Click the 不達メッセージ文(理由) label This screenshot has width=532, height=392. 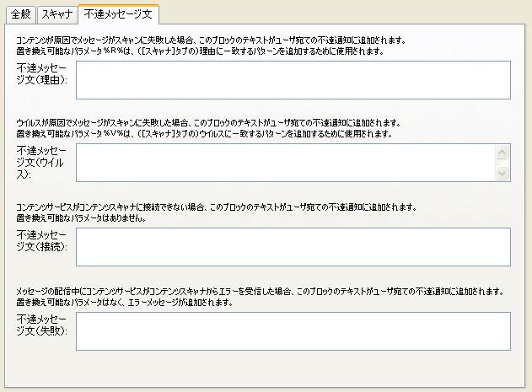pyautogui.click(x=41, y=74)
